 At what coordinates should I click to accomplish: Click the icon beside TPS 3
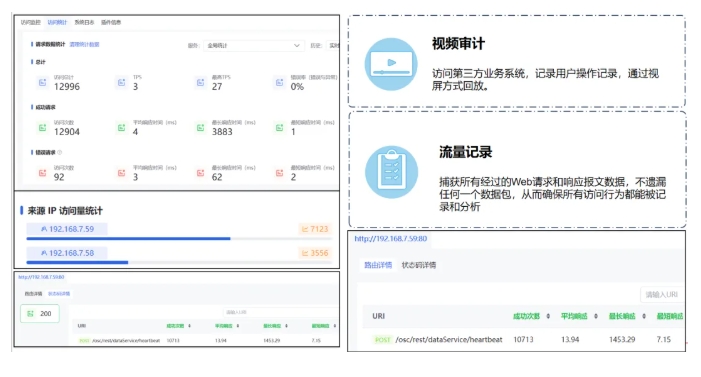[122, 82]
